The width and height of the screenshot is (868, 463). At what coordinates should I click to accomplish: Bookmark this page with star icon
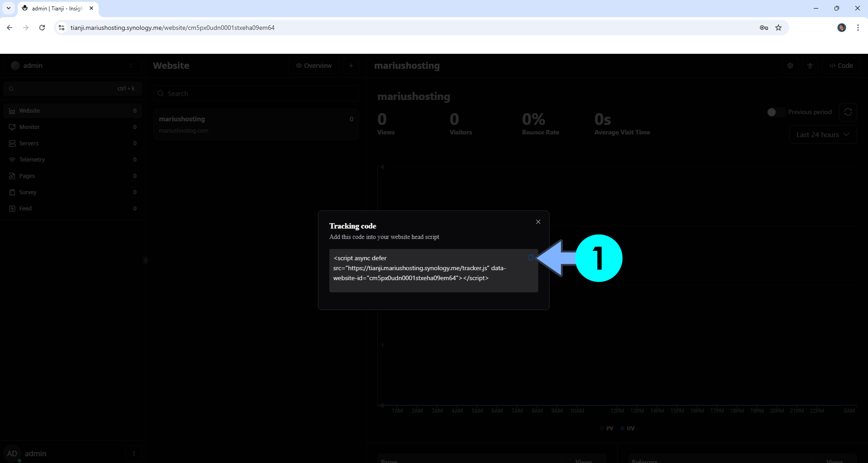pos(778,28)
